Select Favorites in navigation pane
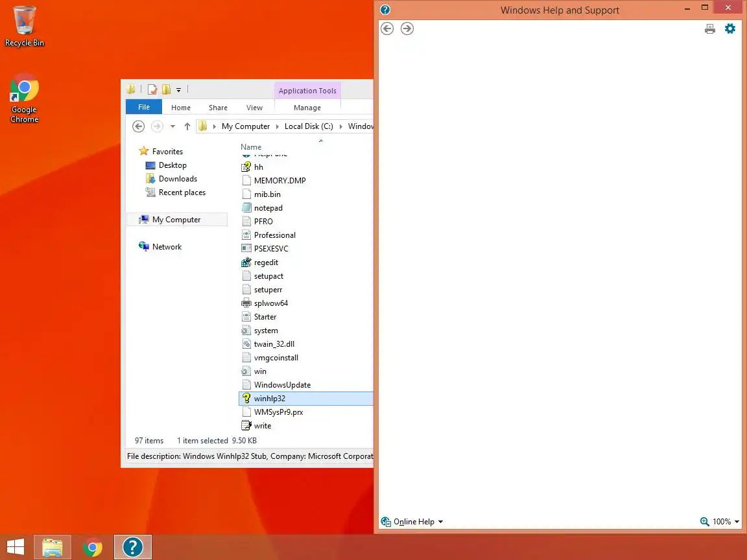 pyautogui.click(x=167, y=152)
